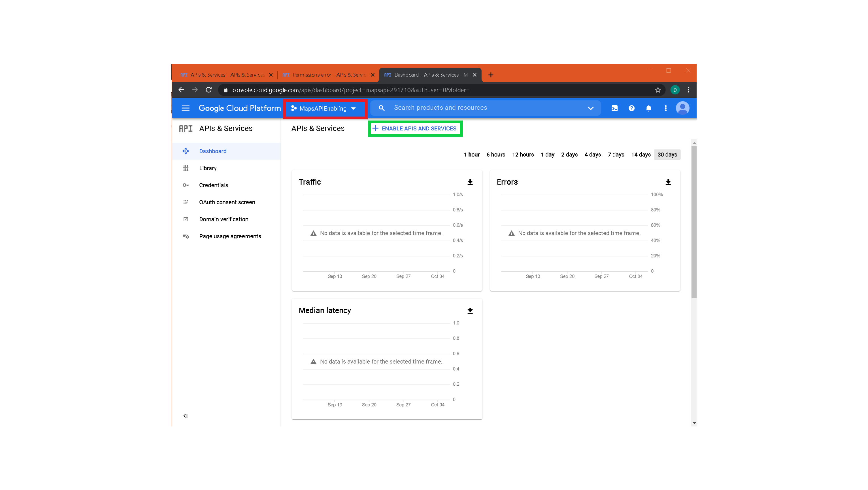Switch to Permissions error browser tab
Screen dimensions: 868x490
click(325, 75)
